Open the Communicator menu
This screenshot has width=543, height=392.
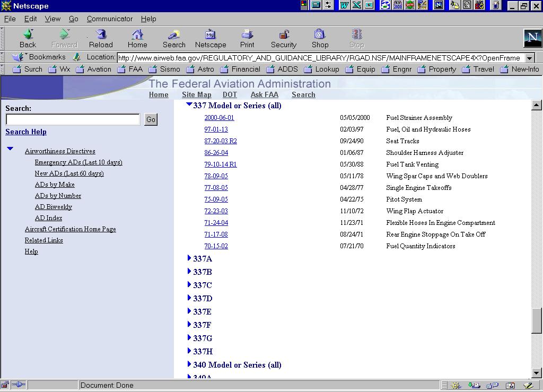pyautogui.click(x=110, y=19)
